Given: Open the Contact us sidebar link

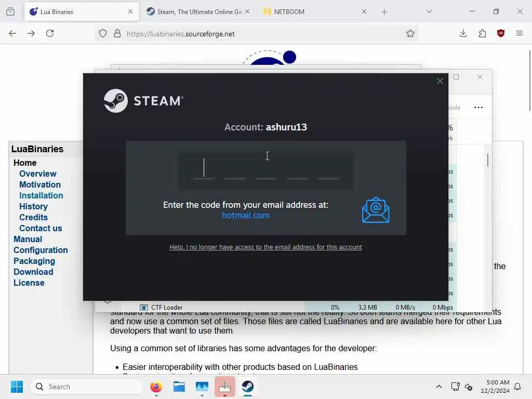Looking at the screenshot, I should tap(41, 229).
